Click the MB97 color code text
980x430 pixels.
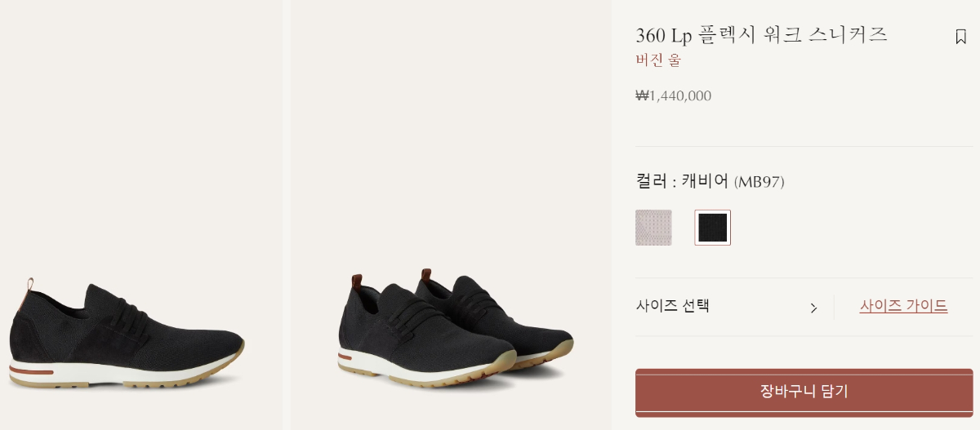point(759,183)
